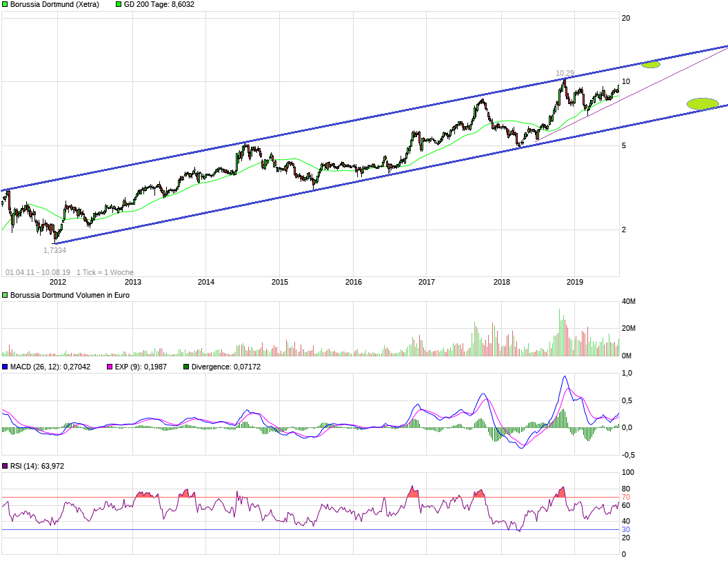Click the magenta EXP (9) legend square

coord(110,367)
